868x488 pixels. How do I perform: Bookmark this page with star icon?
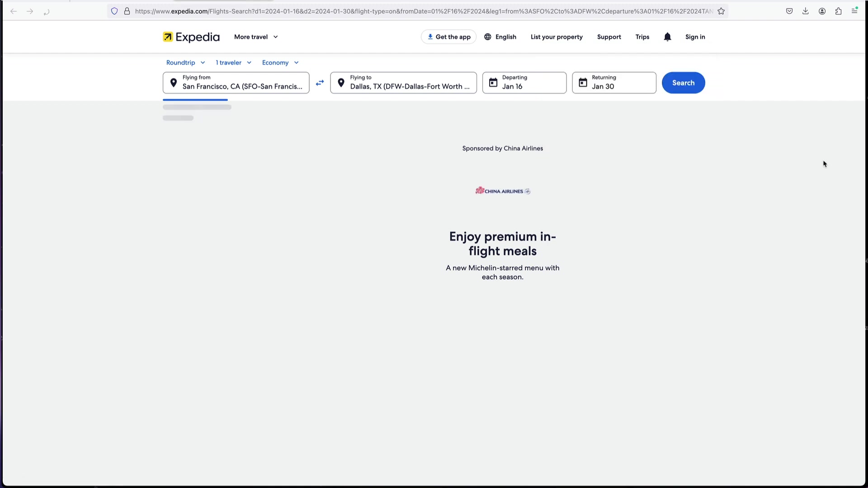point(721,11)
